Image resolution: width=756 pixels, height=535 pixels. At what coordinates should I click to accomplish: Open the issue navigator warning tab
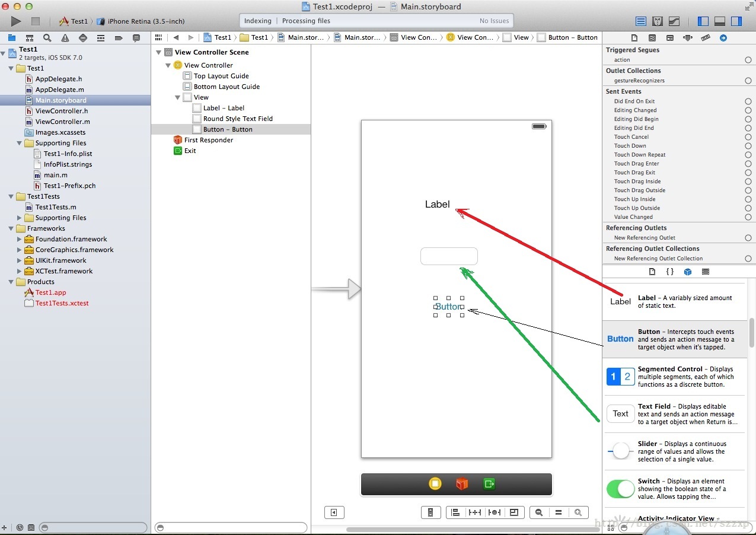65,38
